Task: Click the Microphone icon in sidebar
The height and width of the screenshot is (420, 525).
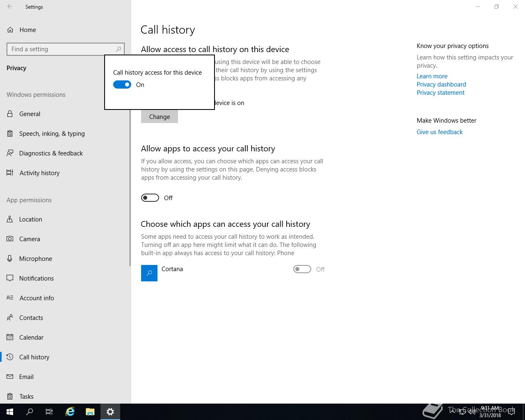Action: (x=10, y=258)
